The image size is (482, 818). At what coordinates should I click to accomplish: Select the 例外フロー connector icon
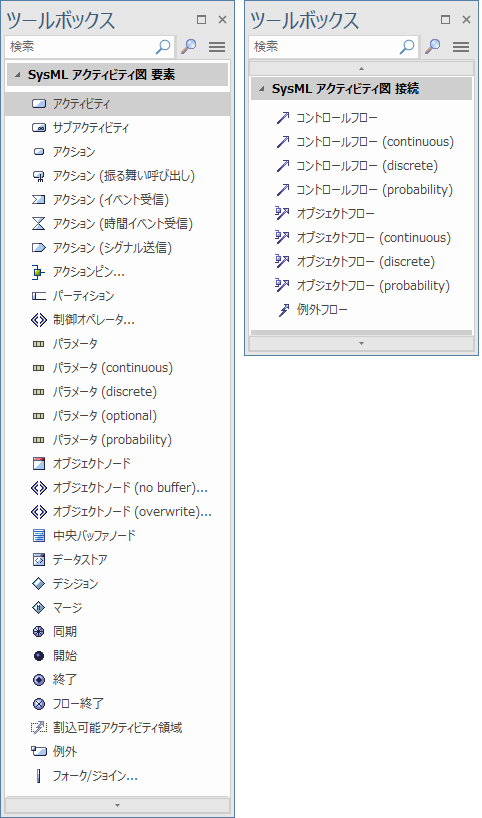[x=283, y=310]
